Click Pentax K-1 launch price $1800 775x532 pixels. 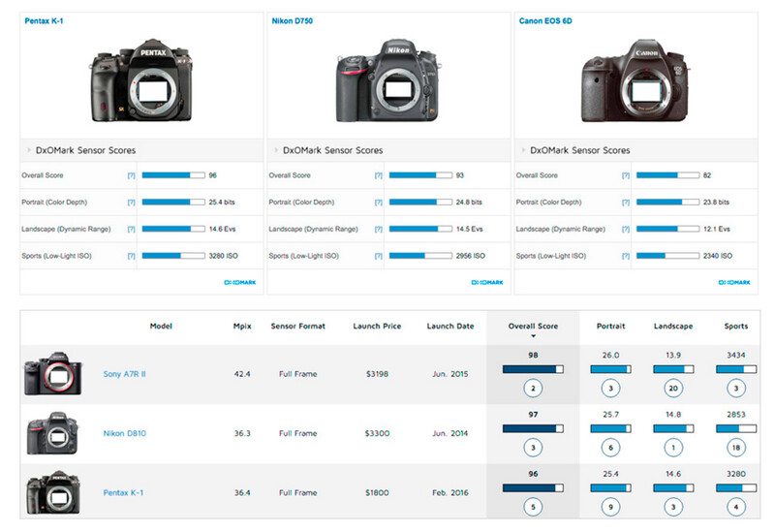(377, 492)
